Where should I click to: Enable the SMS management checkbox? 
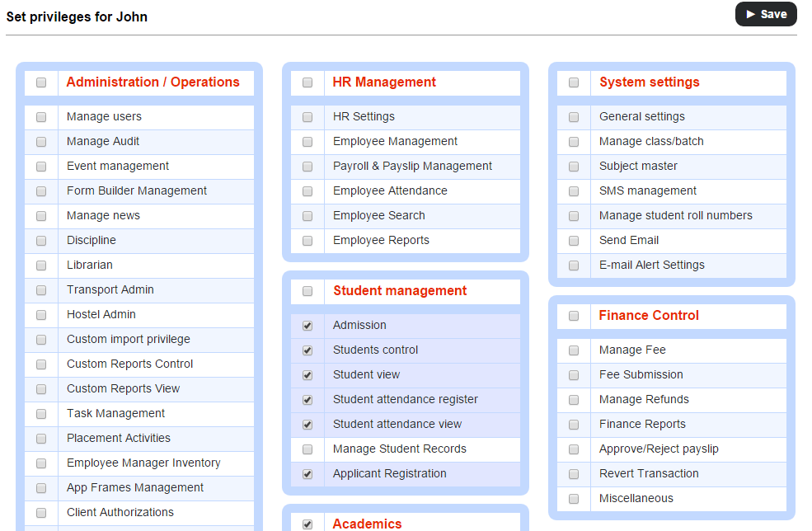tap(574, 191)
